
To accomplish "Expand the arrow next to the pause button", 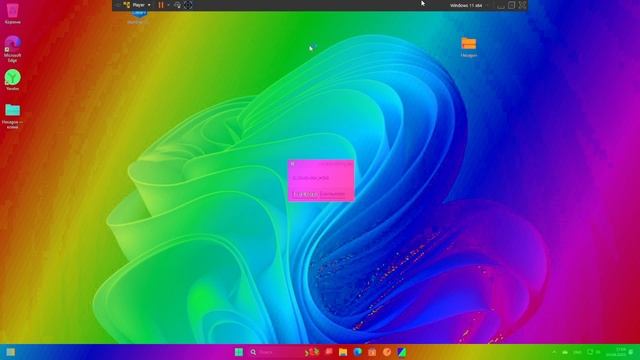I will click(168, 5).
